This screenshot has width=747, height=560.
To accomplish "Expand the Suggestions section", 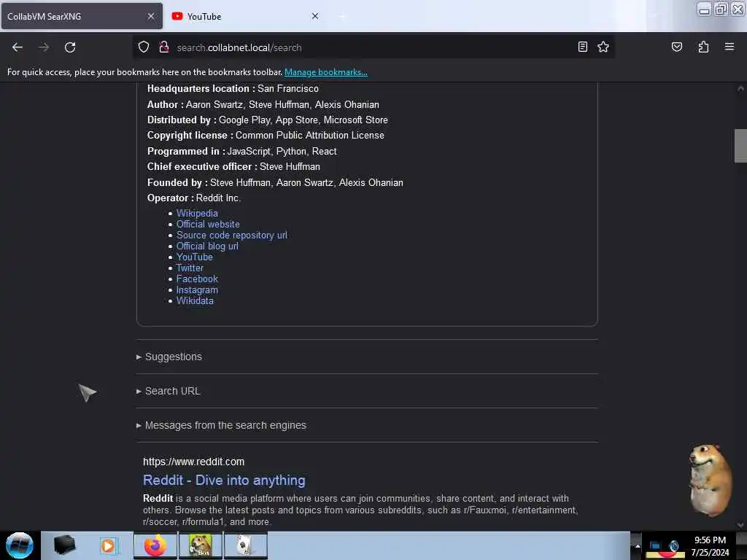I will (x=174, y=357).
